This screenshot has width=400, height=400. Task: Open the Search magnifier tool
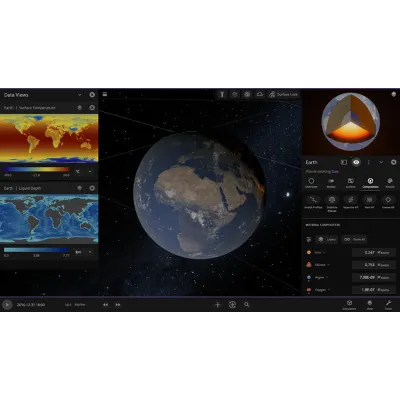[x=247, y=304]
